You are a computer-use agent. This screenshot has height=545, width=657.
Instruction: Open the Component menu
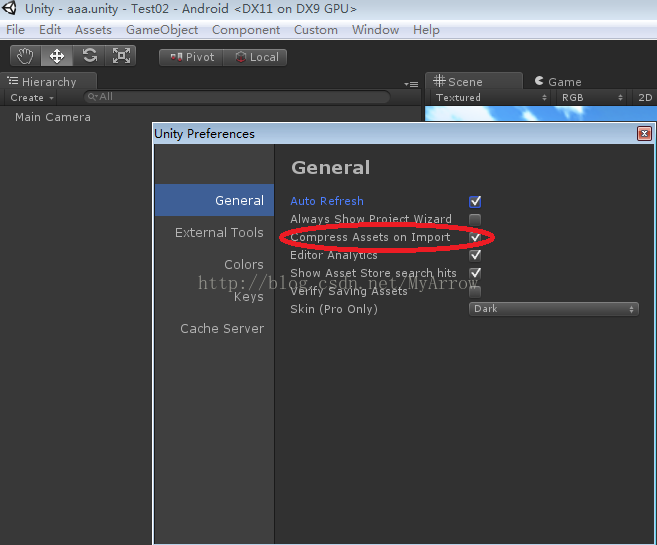pos(246,30)
